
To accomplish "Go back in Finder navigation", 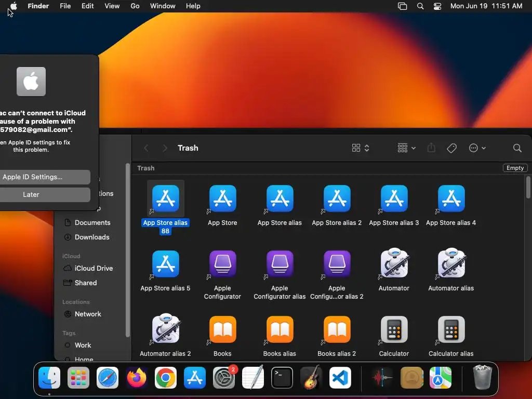I will 146,148.
